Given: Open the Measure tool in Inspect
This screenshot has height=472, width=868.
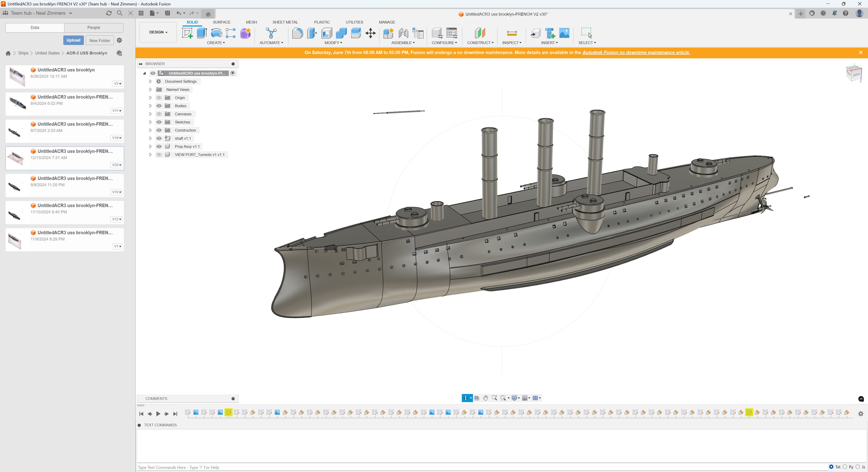Looking at the screenshot, I should pos(512,33).
